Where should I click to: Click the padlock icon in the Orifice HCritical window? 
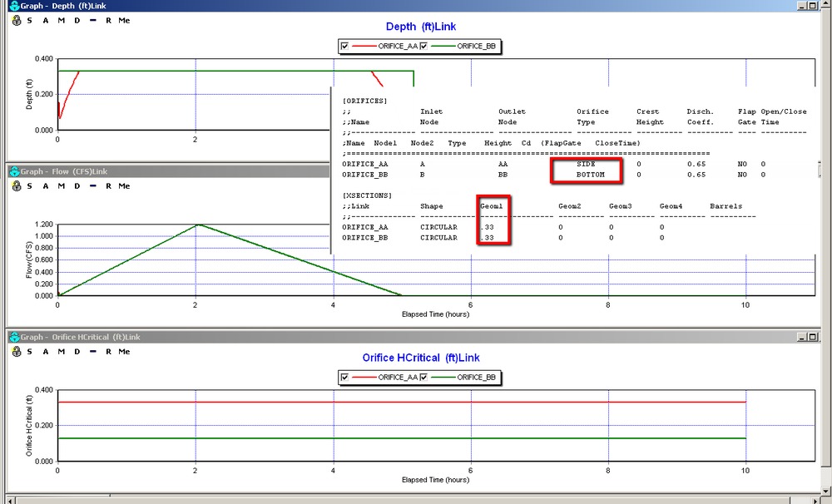[17, 351]
